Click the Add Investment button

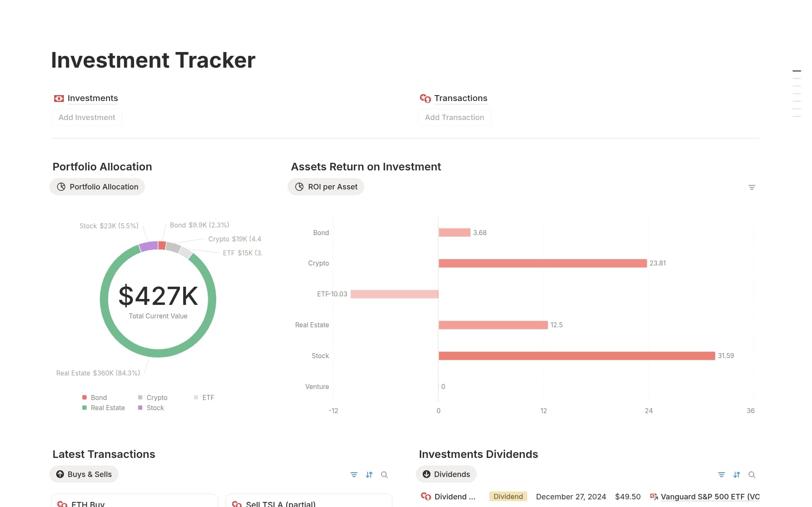click(x=86, y=117)
